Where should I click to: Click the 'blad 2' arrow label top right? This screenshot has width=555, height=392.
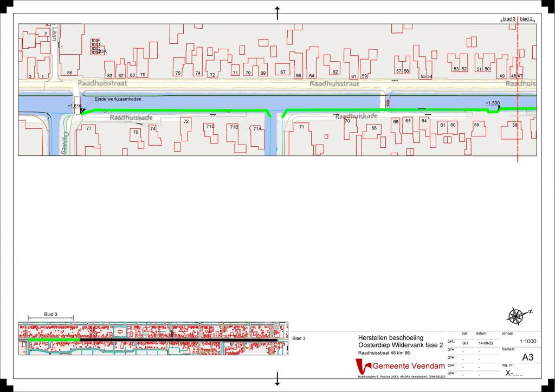point(527,19)
